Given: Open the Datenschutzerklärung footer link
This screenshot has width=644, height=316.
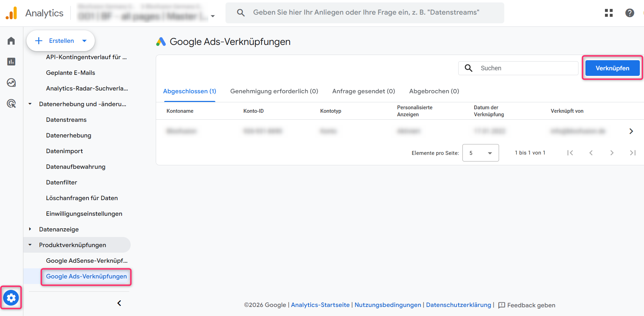Looking at the screenshot, I should tap(458, 305).
